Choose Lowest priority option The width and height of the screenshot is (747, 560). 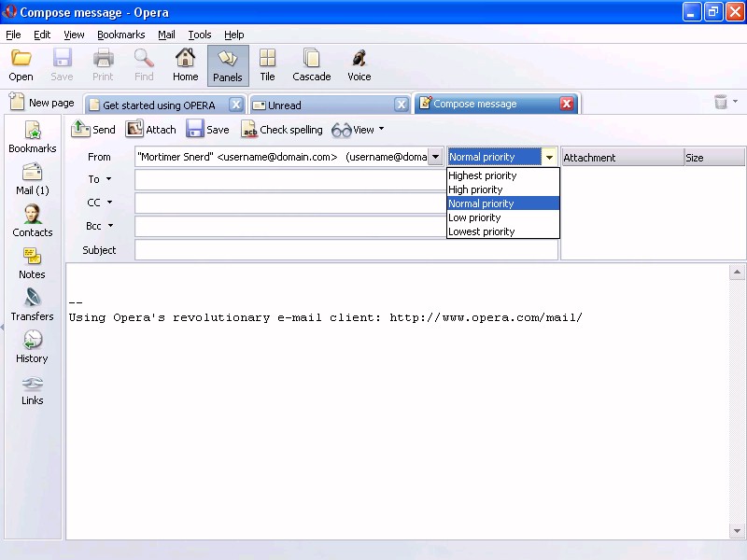coord(502,231)
